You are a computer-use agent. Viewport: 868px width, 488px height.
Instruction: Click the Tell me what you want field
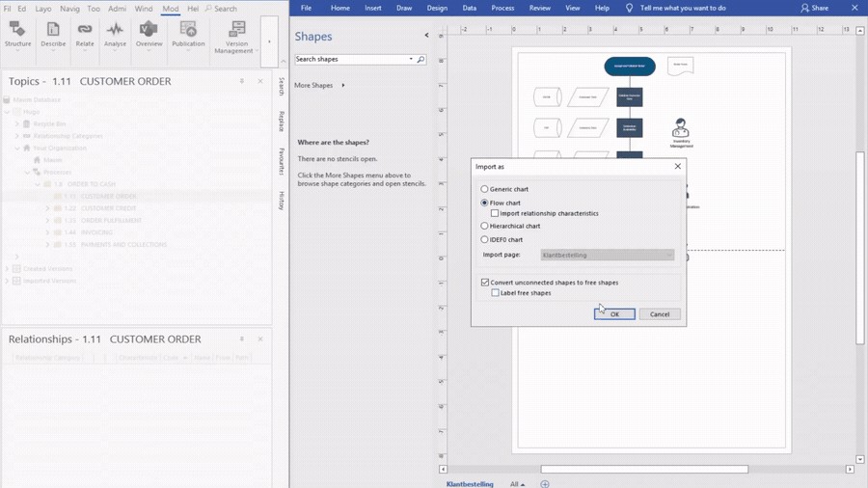[x=683, y=8]
